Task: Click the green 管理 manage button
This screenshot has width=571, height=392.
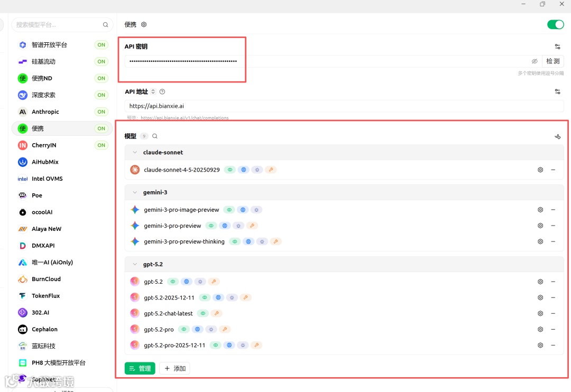Action: point(140,368)
